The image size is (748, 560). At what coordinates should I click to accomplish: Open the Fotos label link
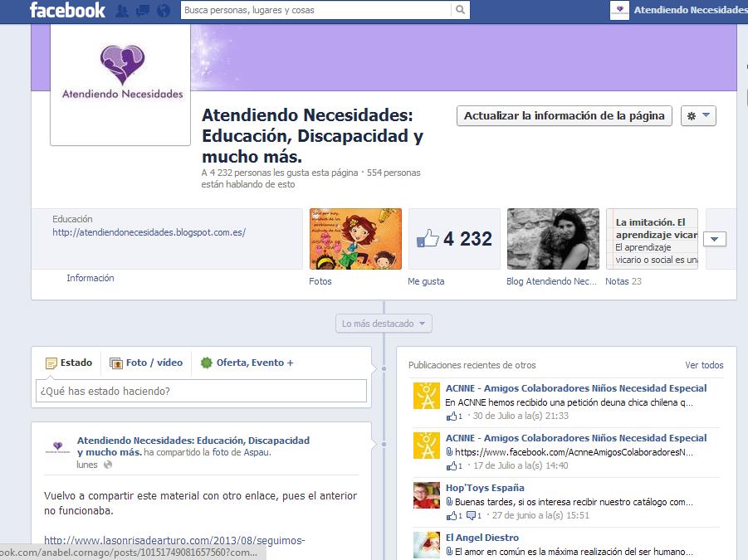click(x=320, y=281)
